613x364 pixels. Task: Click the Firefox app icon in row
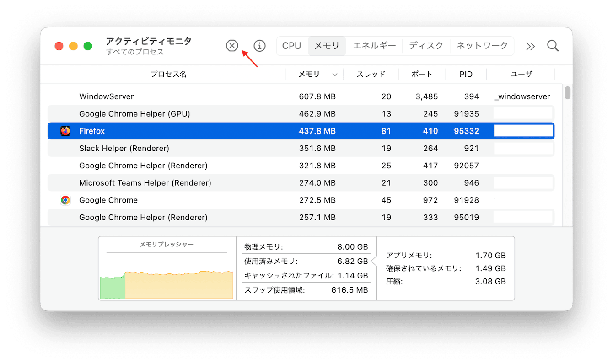click(x=65, y=131)
